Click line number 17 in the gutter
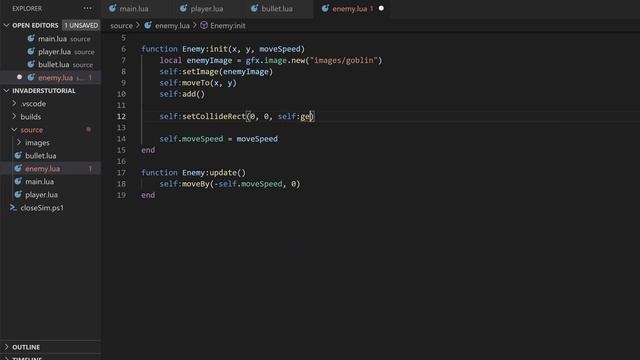640x360 pixels. click(121, 173)
